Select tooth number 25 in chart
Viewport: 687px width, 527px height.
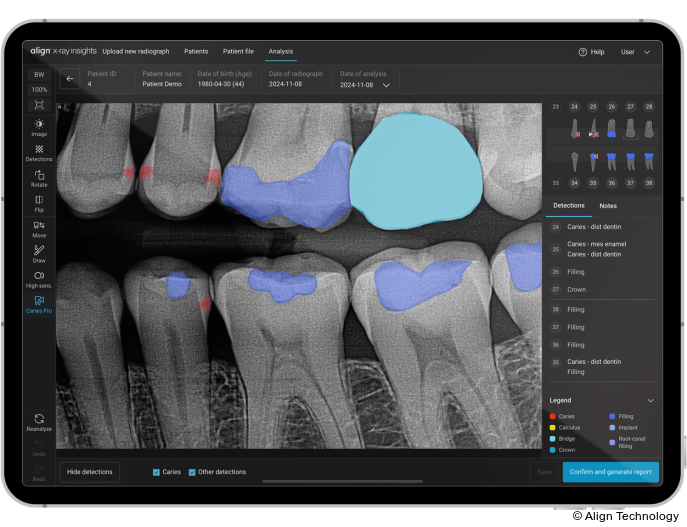click(593, 106)
